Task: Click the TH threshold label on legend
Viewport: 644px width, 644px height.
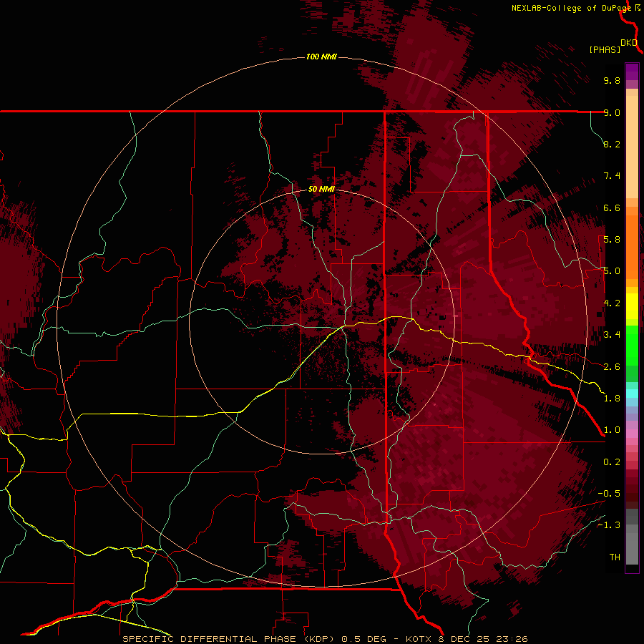Action: 615,557
